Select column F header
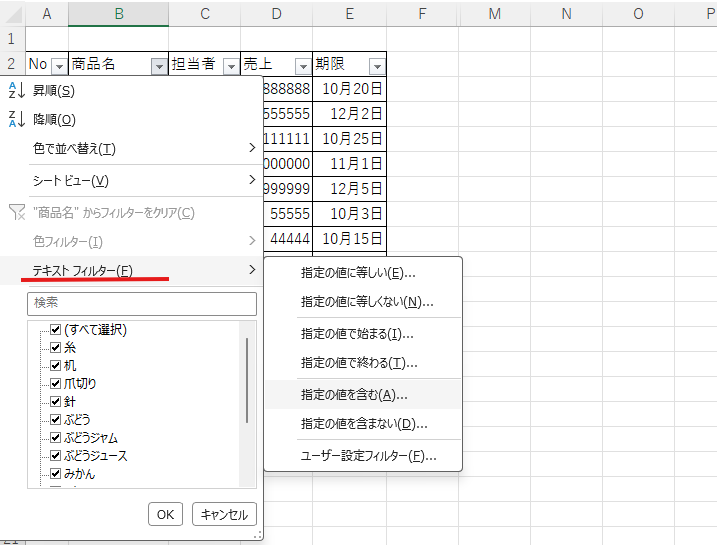 tap(422, 14)
